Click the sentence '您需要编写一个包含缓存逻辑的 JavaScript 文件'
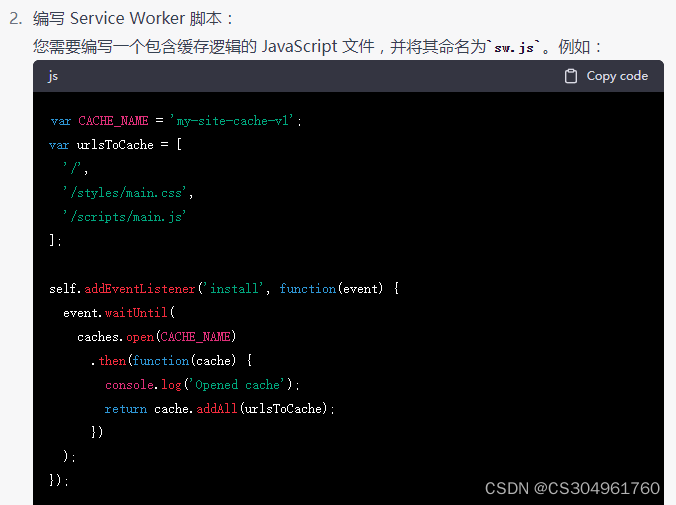The image size is (676, 505). point(203,47)
